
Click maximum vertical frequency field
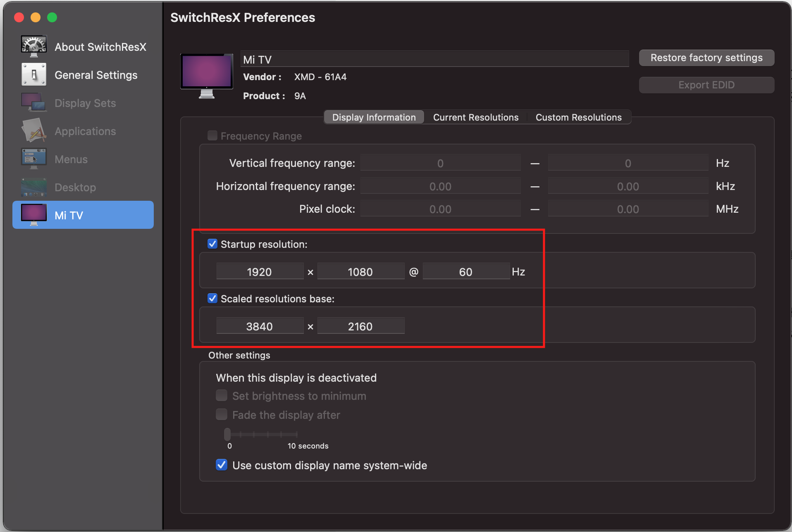[628, 163]
